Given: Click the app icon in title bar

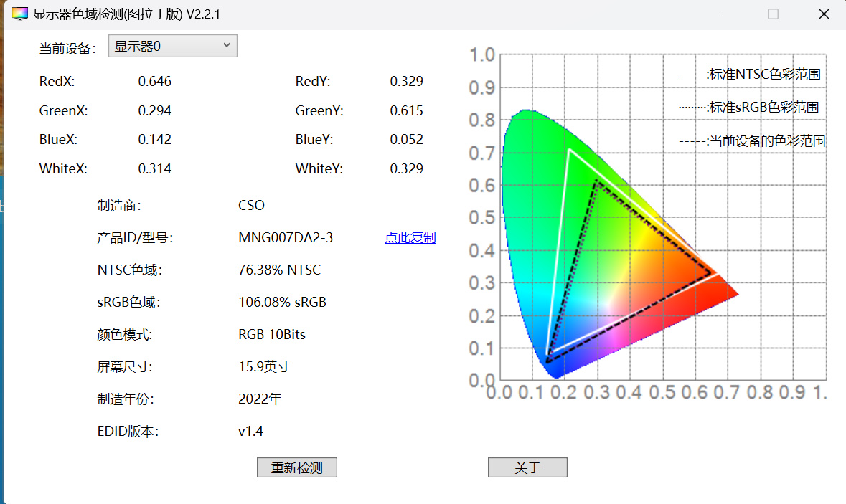Looking at the screenshot, I should (20, 14).
